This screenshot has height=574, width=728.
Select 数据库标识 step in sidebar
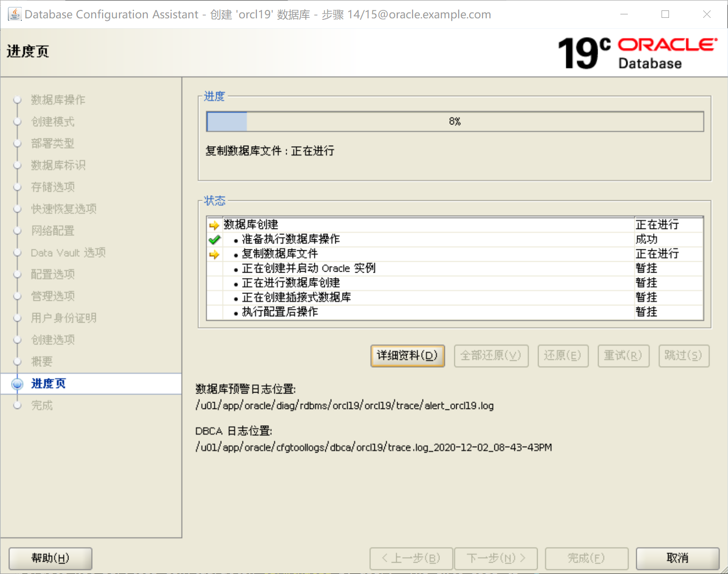coord(58,165)
